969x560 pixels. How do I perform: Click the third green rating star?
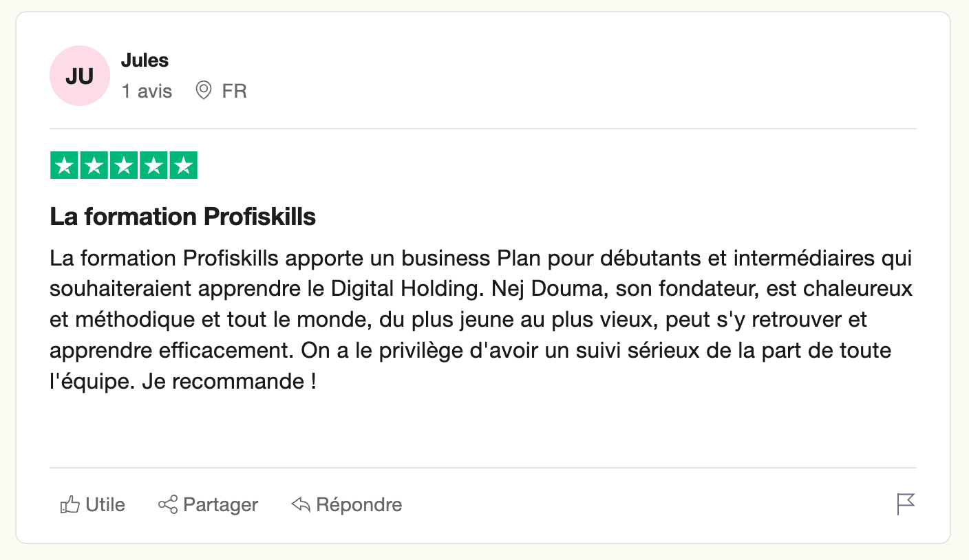124,165
